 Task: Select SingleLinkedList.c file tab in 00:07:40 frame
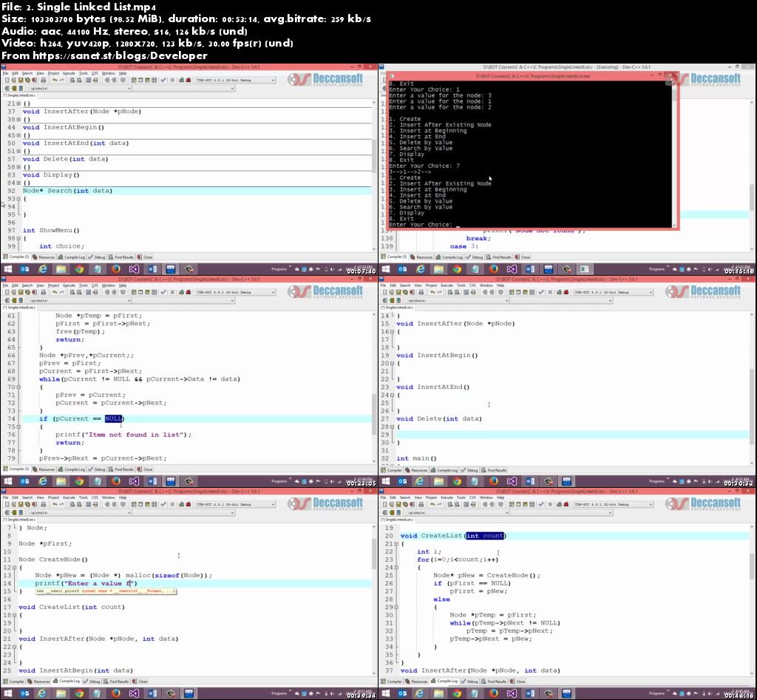pyautogui.click(x=18, y=95)
